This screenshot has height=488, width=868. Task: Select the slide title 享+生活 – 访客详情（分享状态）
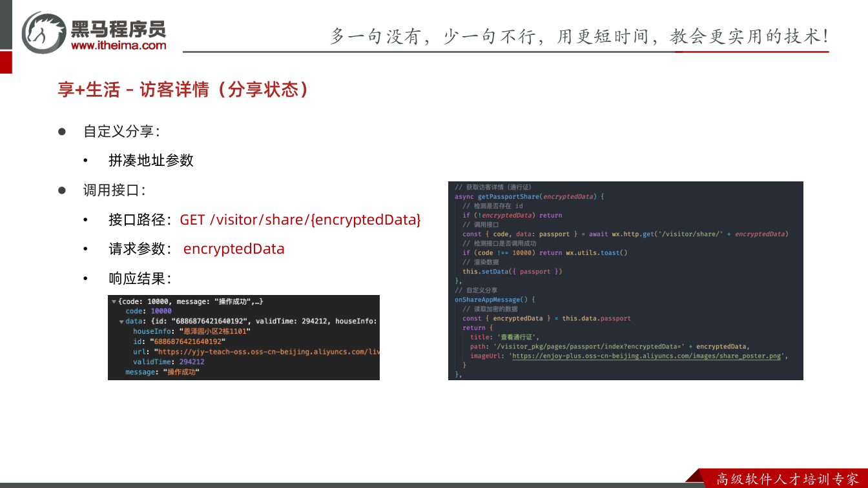coord(183,90)
